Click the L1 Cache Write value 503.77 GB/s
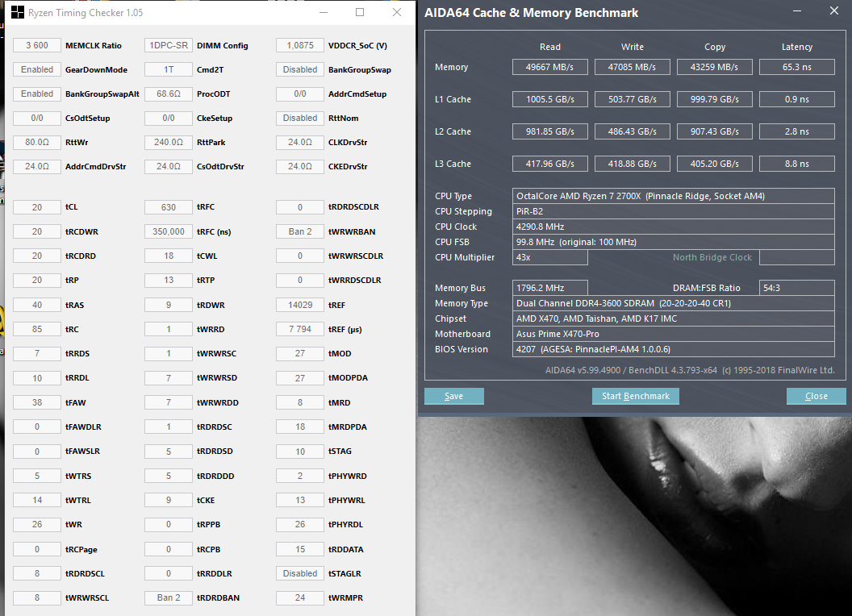 tap(632, 99)
